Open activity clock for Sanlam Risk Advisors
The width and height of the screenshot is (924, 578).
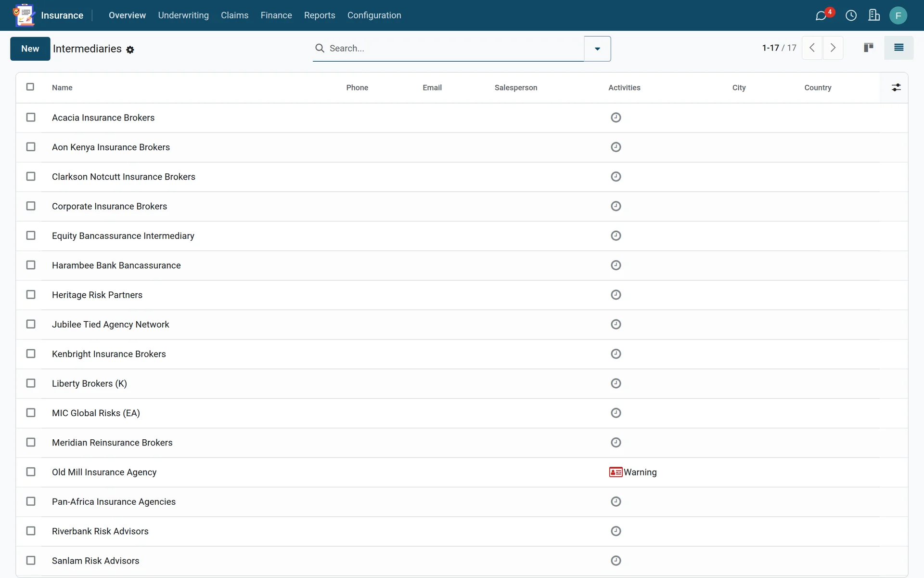(616, 561)
